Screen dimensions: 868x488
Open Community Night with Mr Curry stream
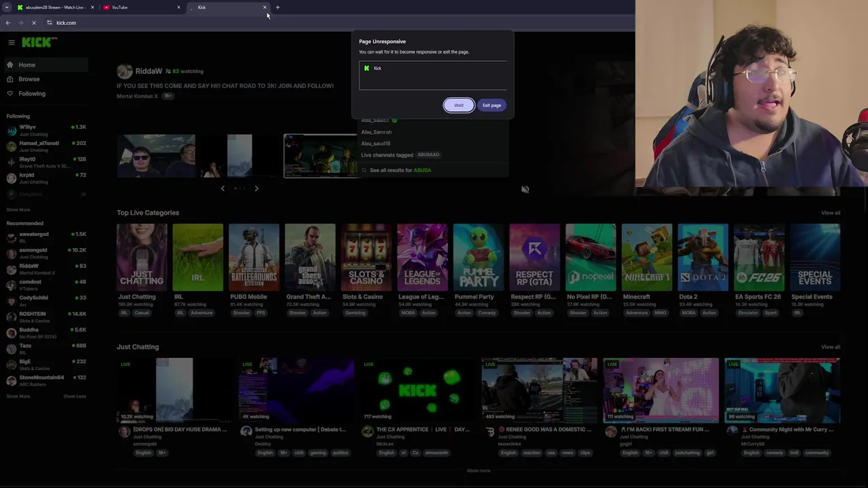[783, 390]
